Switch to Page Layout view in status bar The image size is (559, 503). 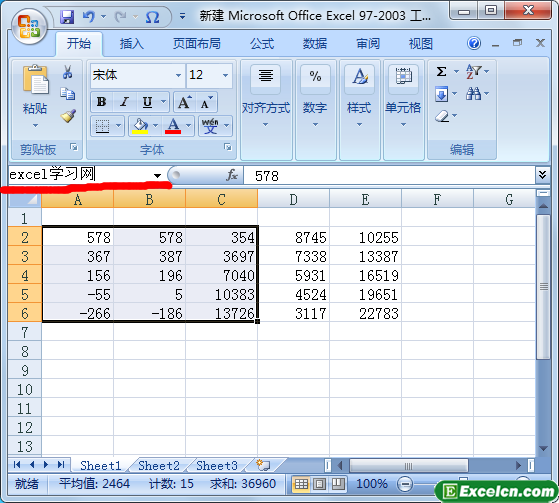click(319, 484)
